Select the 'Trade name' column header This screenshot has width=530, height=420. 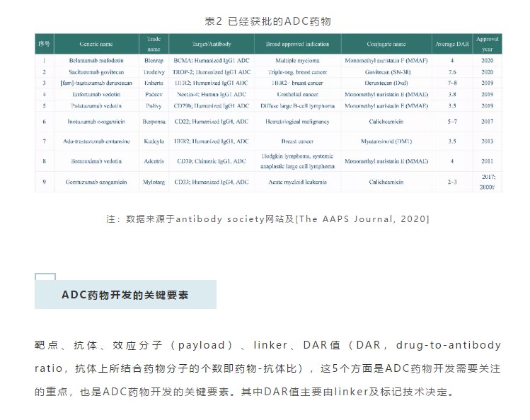[154, 44]
